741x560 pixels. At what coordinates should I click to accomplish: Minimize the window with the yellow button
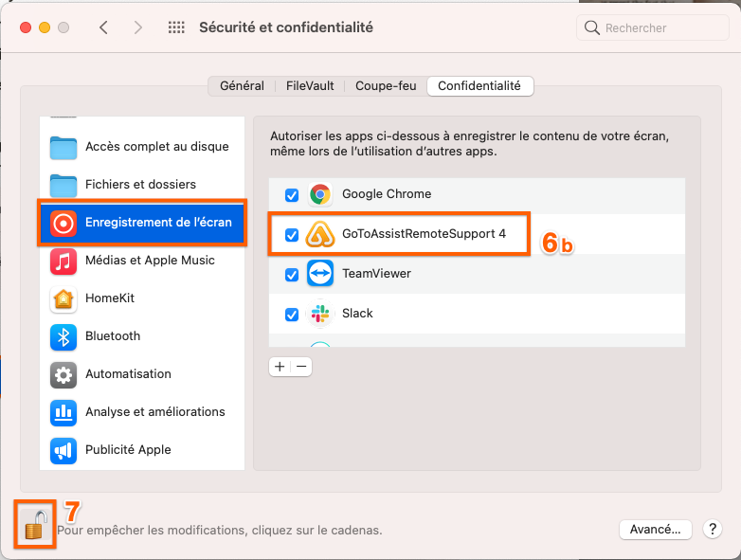[x=45, y=27]
